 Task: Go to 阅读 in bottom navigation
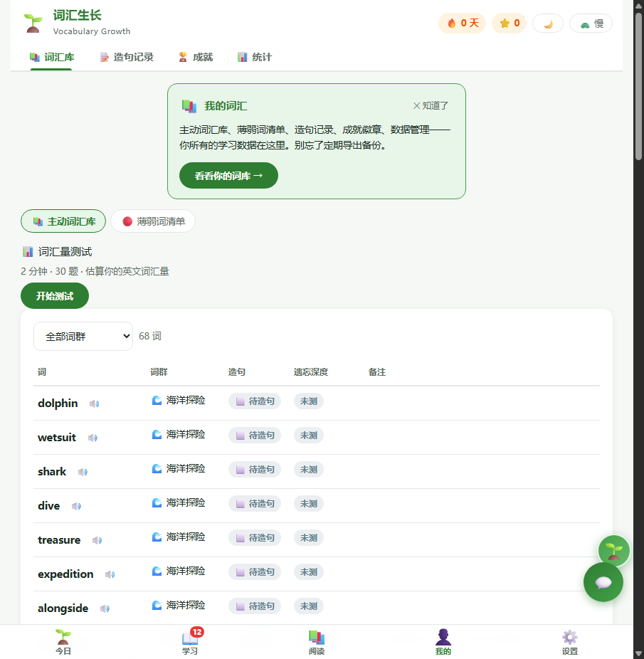point(317,642)
